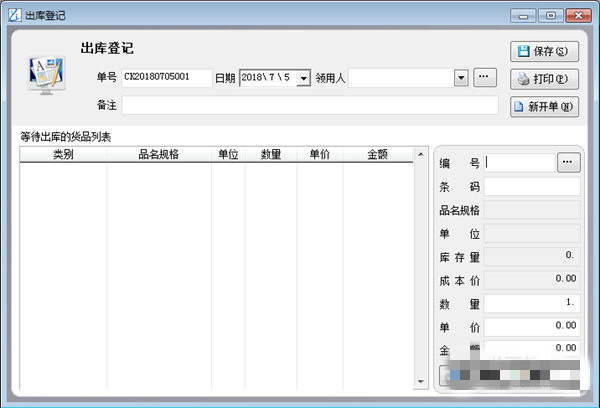Click the 单价 column header
This screenshot has width=600, height=408.
coord(320,155)
